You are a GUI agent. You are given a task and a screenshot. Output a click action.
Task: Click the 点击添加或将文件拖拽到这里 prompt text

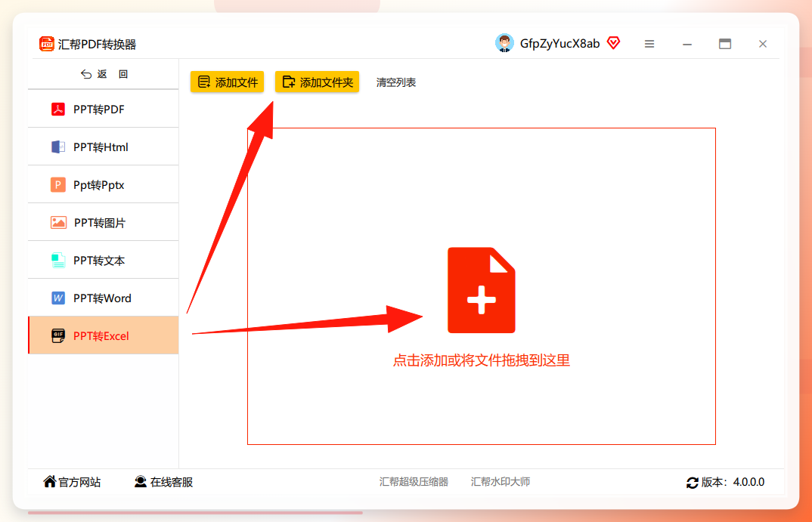click(481, 360)
